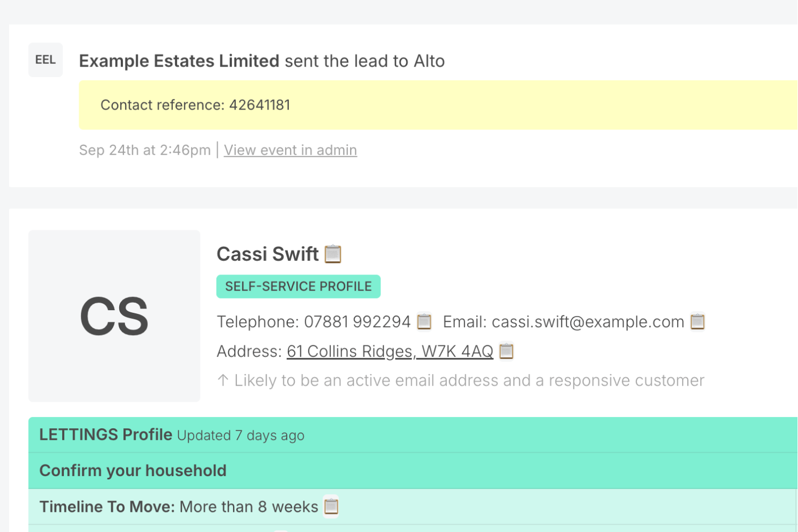798x532 pixels.
Task: Copy the telephone number using clipboard icon
Action: click(424, 322)
